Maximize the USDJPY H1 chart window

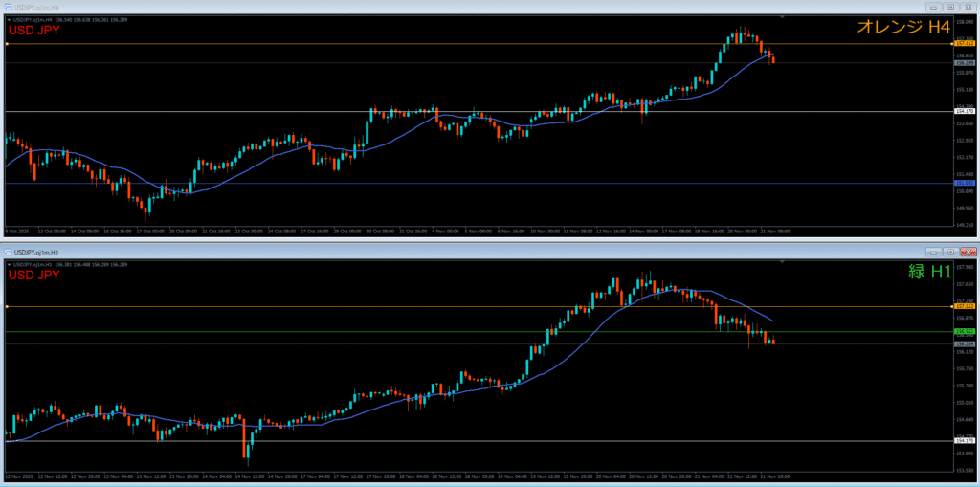point(948,251)
